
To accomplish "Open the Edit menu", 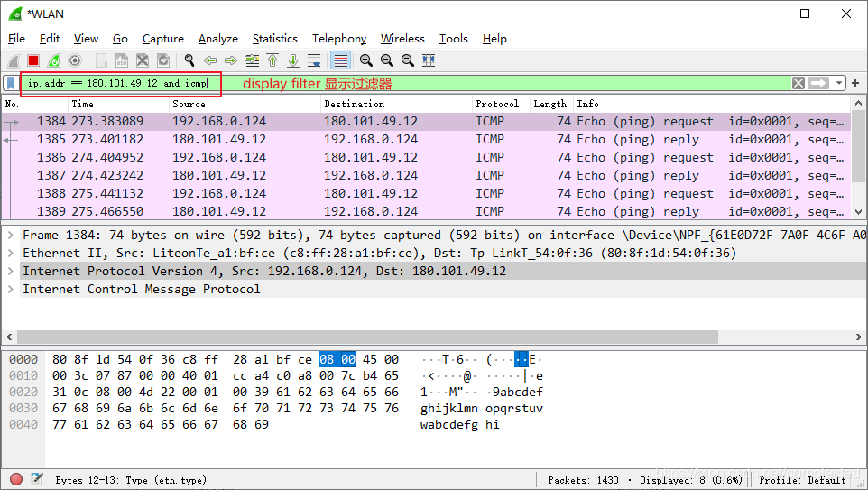I will click(50, 39).
